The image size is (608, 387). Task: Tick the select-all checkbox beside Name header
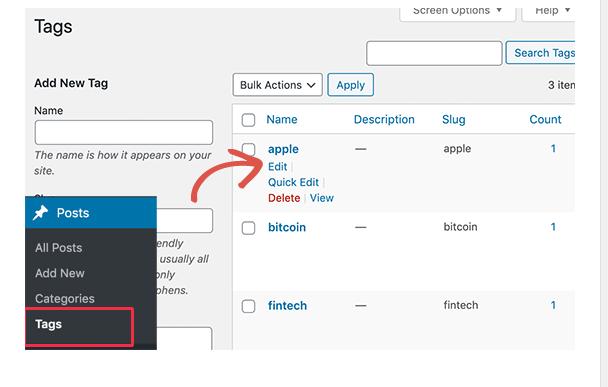[x=248, y=120]
